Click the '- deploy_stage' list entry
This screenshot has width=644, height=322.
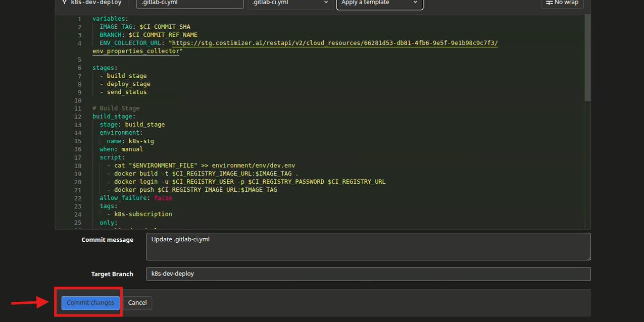pyautogui.click(x=125, y=84)
